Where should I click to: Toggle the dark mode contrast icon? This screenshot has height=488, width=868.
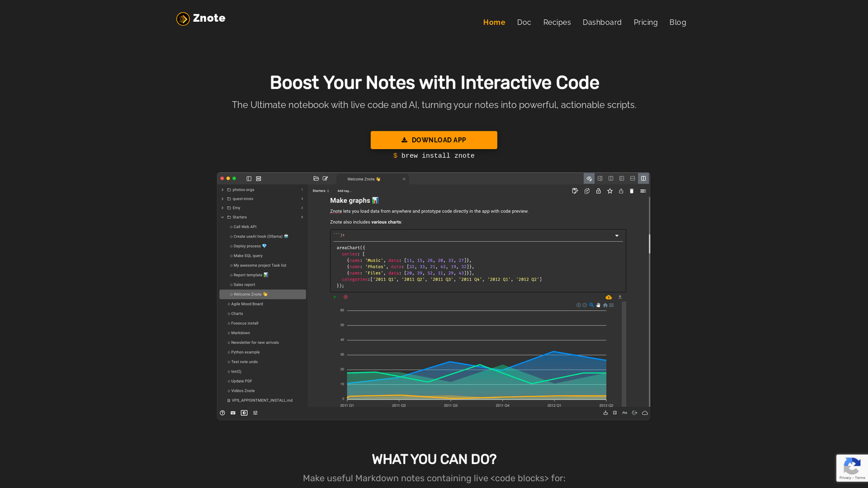pos(244,413)
